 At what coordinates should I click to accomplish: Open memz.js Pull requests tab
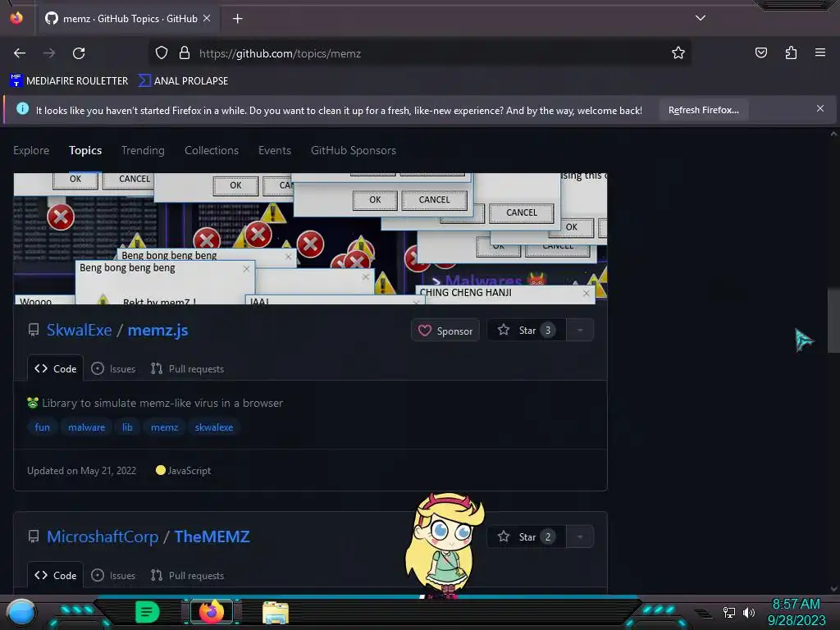(188, 368)
